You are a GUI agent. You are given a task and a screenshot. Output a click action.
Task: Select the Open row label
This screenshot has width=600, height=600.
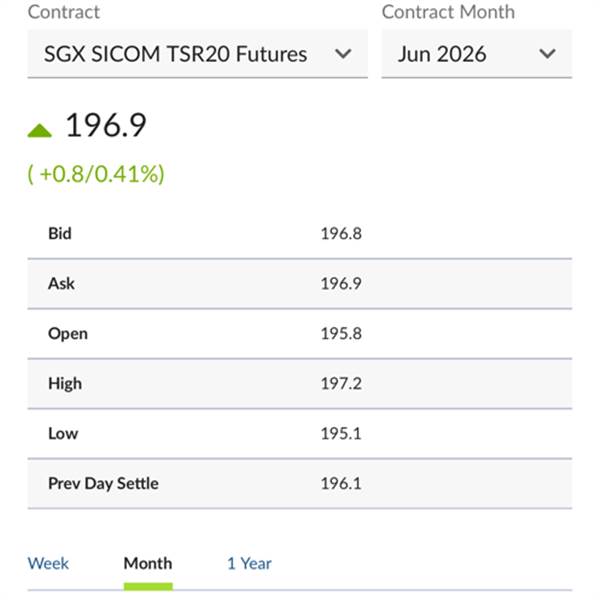(67, 333)
